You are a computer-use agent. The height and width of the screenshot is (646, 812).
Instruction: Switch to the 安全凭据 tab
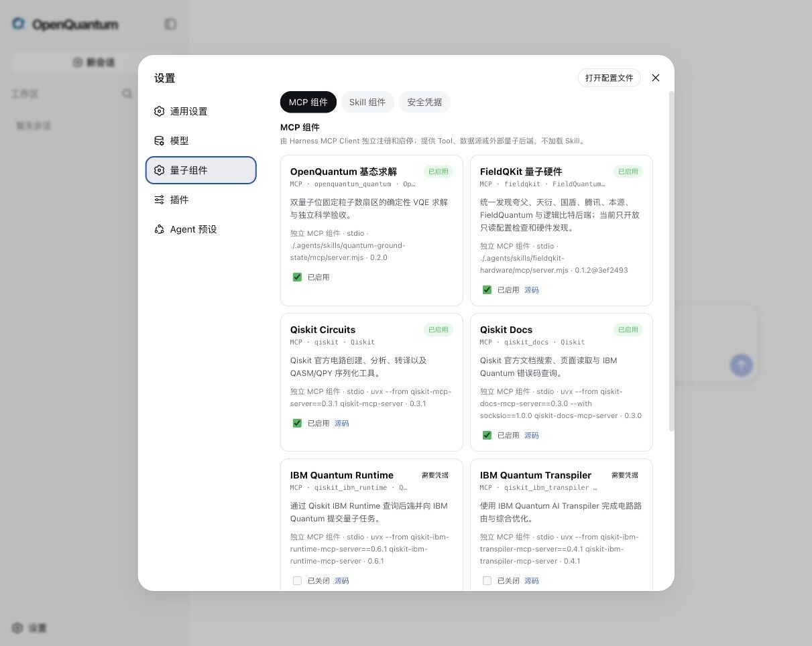pyautogui.click(x=424, y=102)
